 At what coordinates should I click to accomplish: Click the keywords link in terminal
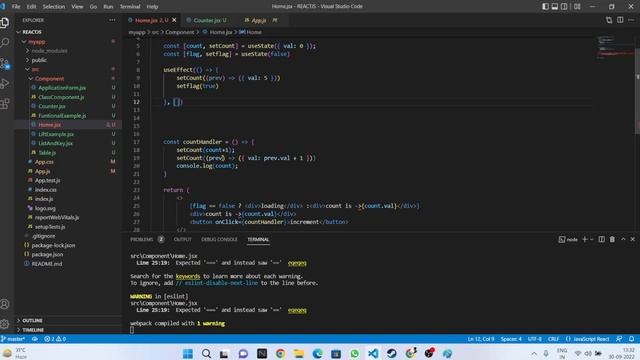188,276
